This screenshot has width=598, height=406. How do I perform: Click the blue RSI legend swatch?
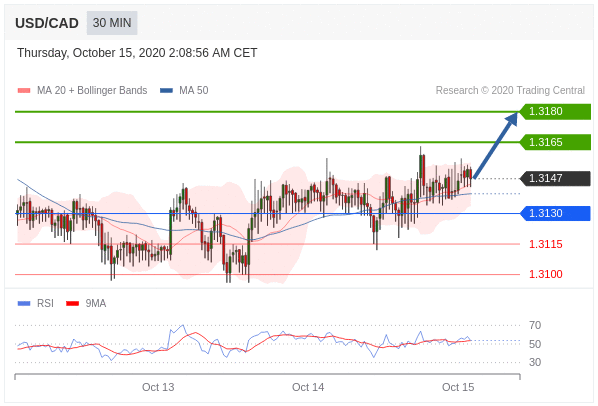coord(24,303)
